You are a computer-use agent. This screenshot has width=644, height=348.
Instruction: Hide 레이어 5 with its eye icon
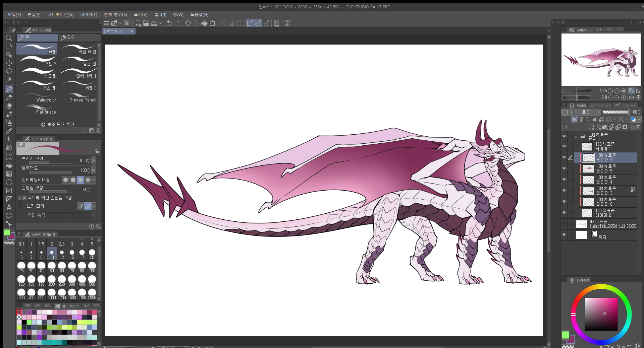[x=564, y=168]
